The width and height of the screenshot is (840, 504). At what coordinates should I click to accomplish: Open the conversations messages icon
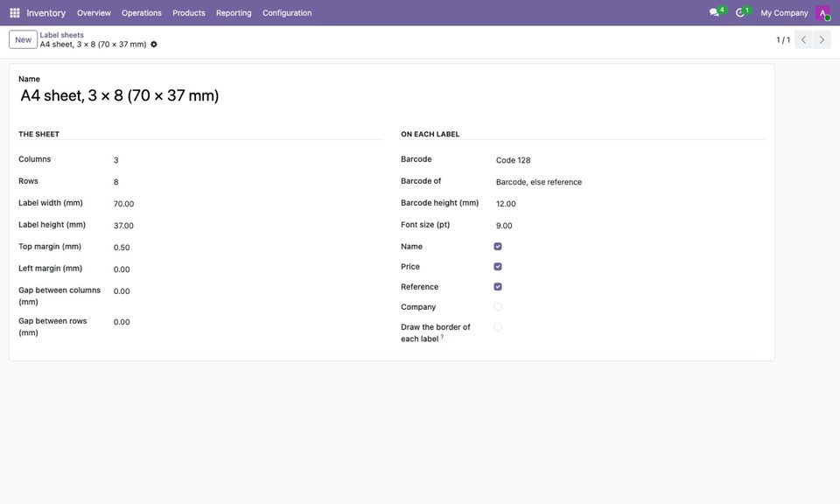click(714, 12)
